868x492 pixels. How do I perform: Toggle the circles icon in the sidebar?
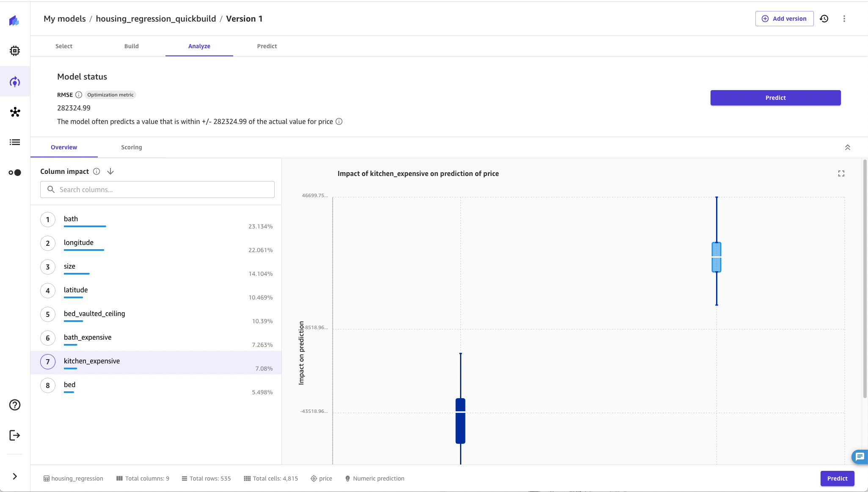(x=15, y=173)
